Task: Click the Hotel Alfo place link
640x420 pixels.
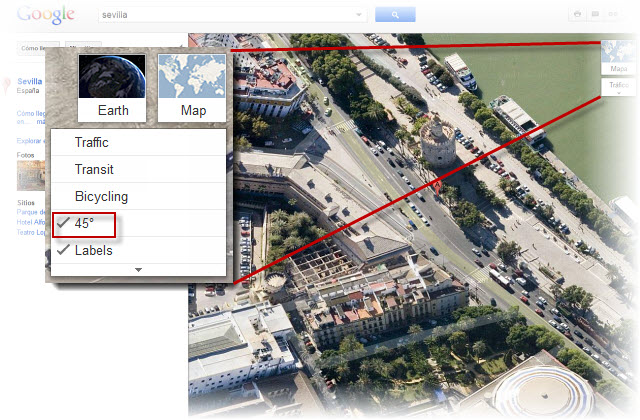Action: coord(31,222)
